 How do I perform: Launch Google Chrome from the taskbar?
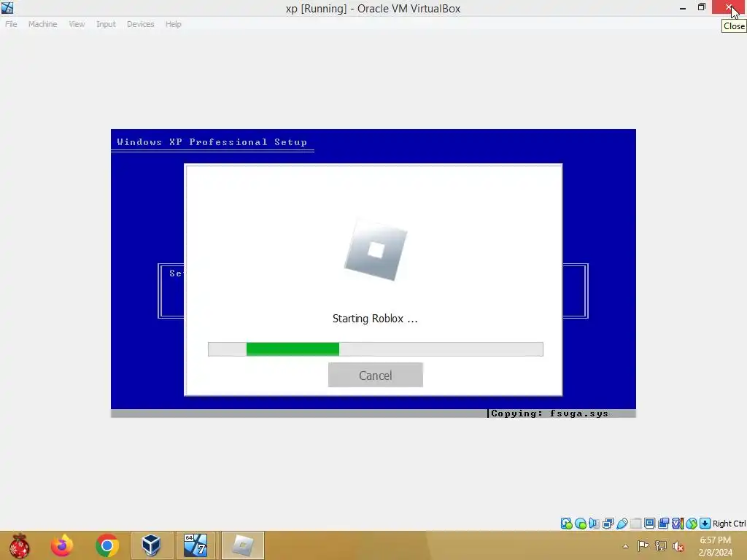(x=107, y=545)
